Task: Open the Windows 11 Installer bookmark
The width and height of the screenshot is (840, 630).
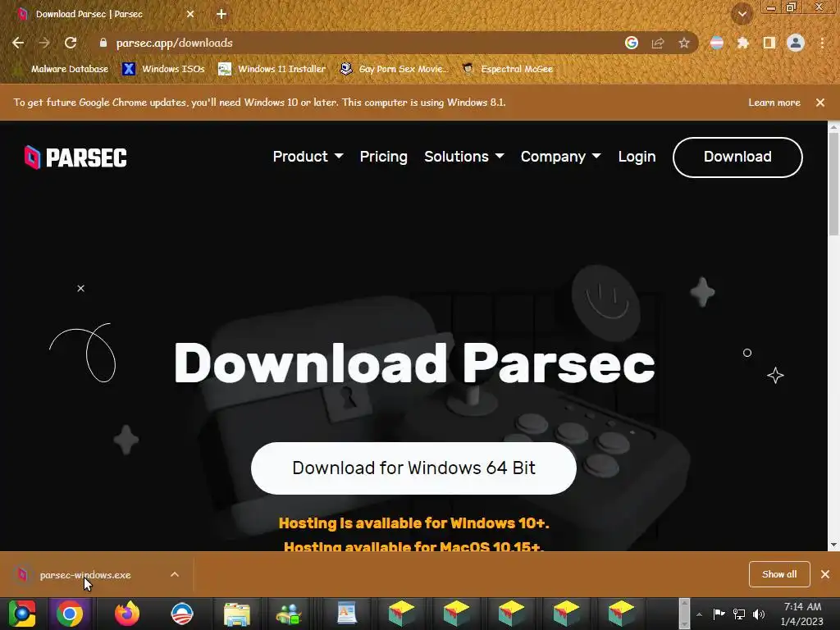Action: (x=272, y=69)
